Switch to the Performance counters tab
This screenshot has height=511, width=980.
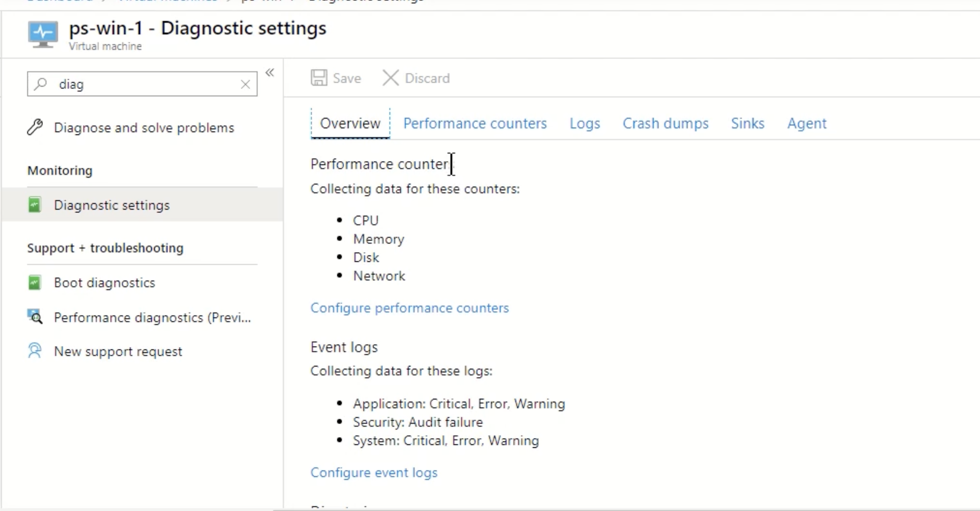tap(475, 124)
